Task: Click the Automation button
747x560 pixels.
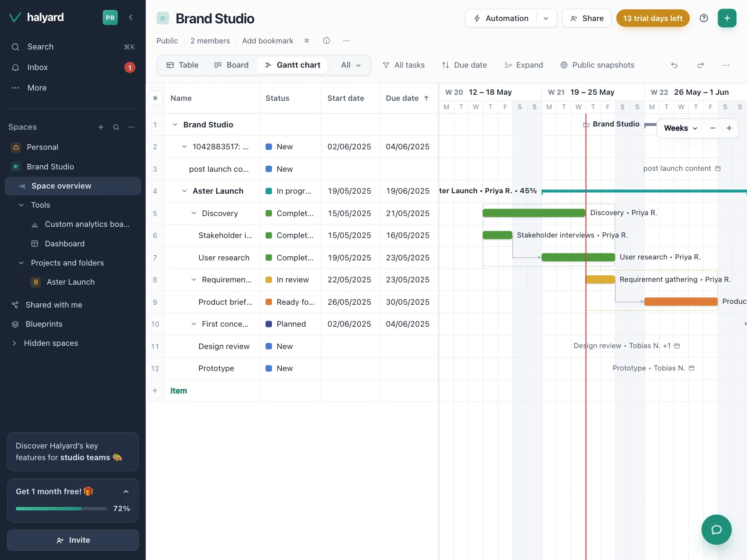Action: [x=501, y=18]
